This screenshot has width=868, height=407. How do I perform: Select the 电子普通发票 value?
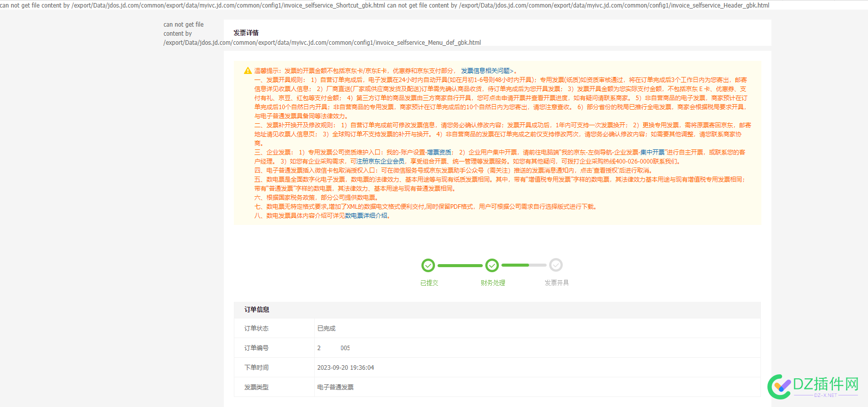[335, 387]
